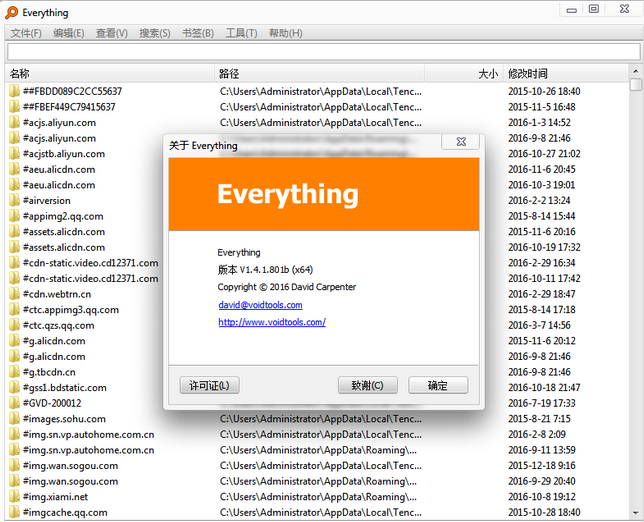Open the david@voidtools.com email link
This screenshot has width=644, height=522.
coord(260,305)
